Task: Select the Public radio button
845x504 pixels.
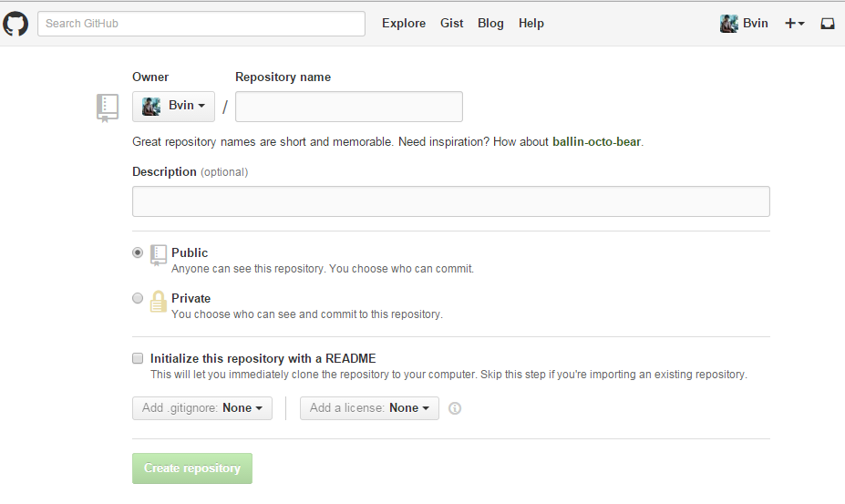Action: pyautogui.click(x=138, y=252)
